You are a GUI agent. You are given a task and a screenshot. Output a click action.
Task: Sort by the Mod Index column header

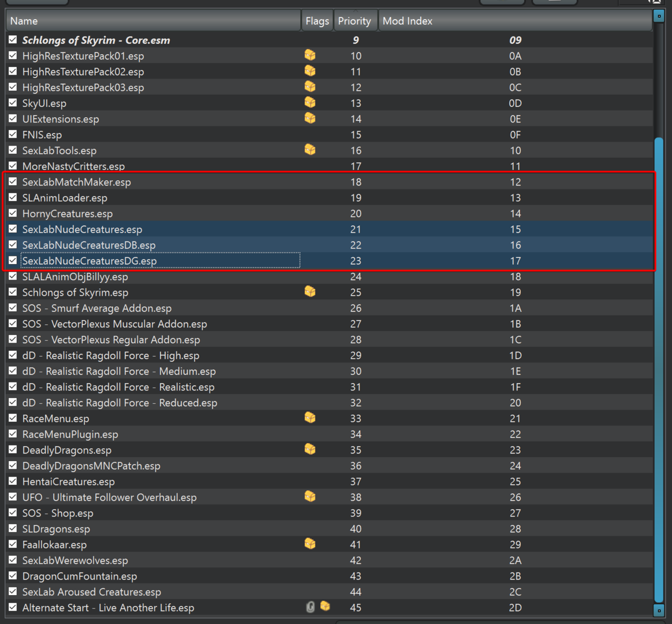point(515,21)
